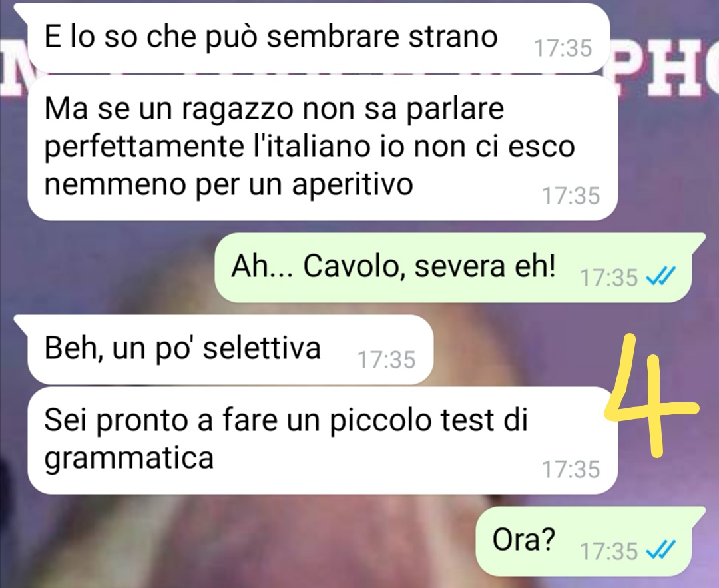Click the timestamp beside 'Ah... Cavolo, severa eh!'
719x588 pixels.
click(609, 277)
